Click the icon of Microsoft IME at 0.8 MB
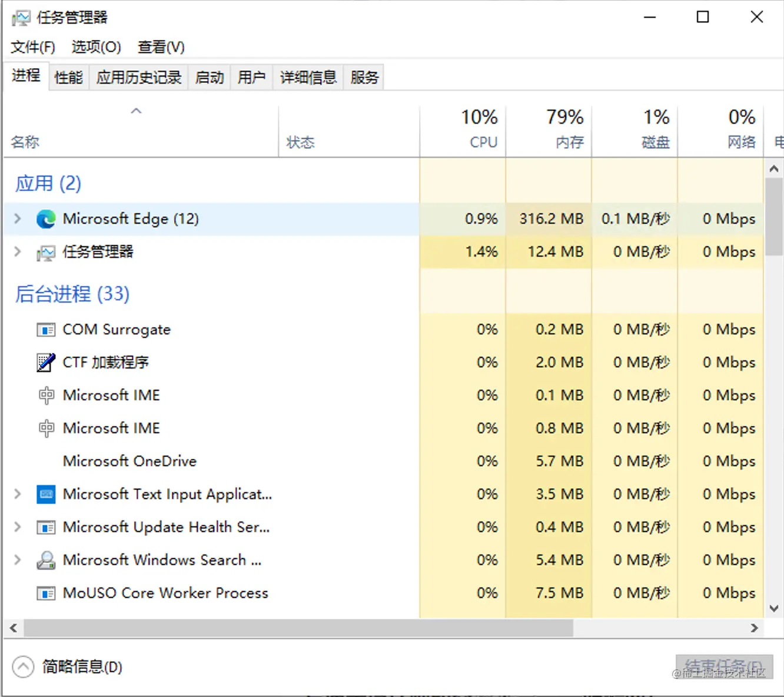784x697 pixels. pyautogui.click(x=46, y=429)
